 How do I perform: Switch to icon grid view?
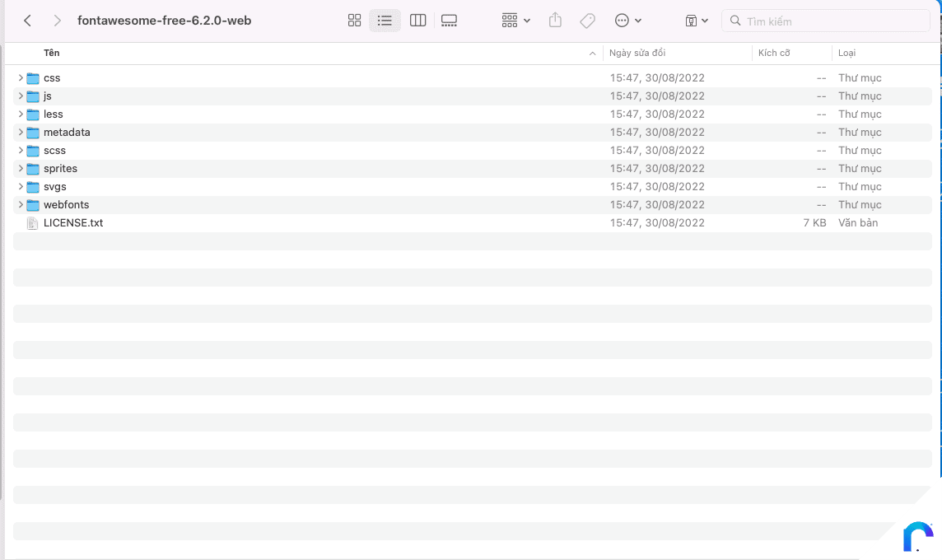pos(354,21)
